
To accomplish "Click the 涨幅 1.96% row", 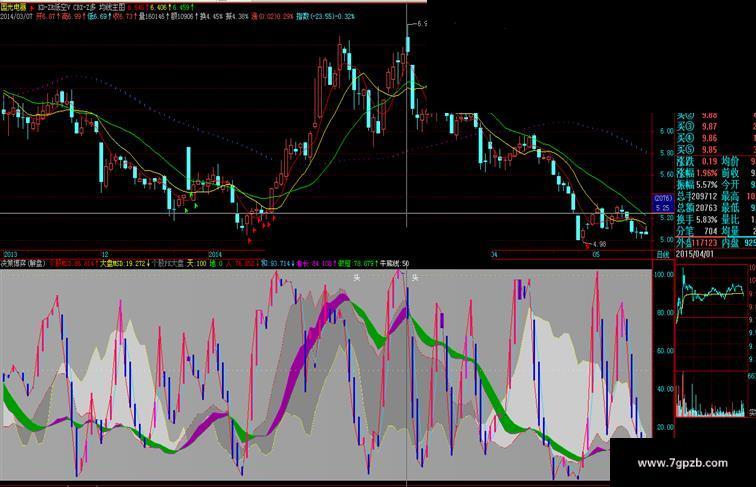I will (x=697, y=173).
